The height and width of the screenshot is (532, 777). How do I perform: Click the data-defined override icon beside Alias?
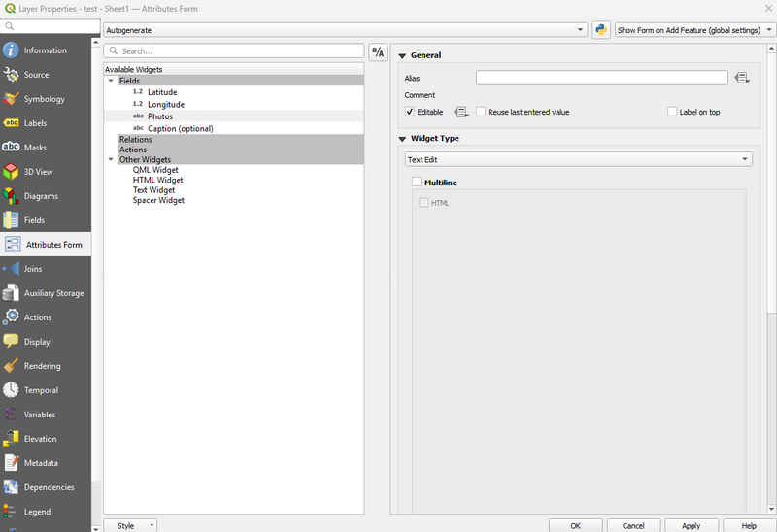742,78
